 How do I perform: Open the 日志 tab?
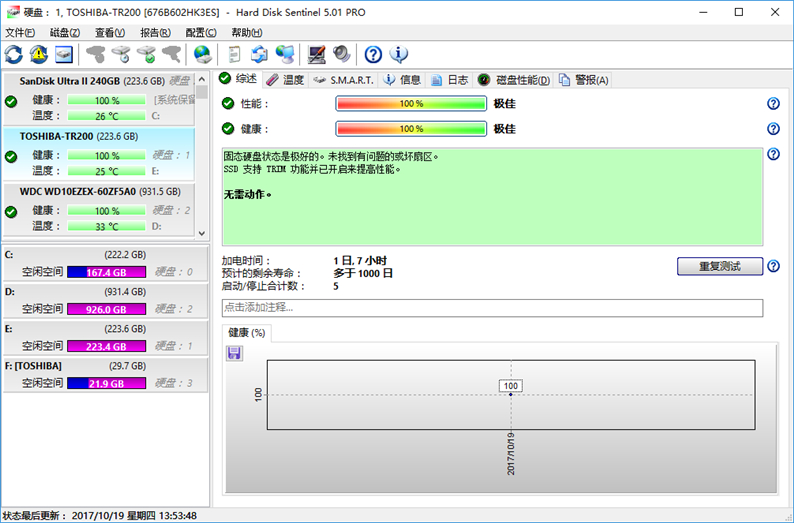point(450,80)
